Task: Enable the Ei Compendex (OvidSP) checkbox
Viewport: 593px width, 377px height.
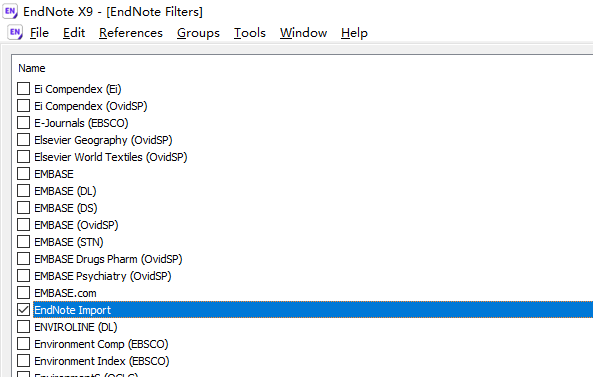Action: pyautogui.click(x=23, y=105)
